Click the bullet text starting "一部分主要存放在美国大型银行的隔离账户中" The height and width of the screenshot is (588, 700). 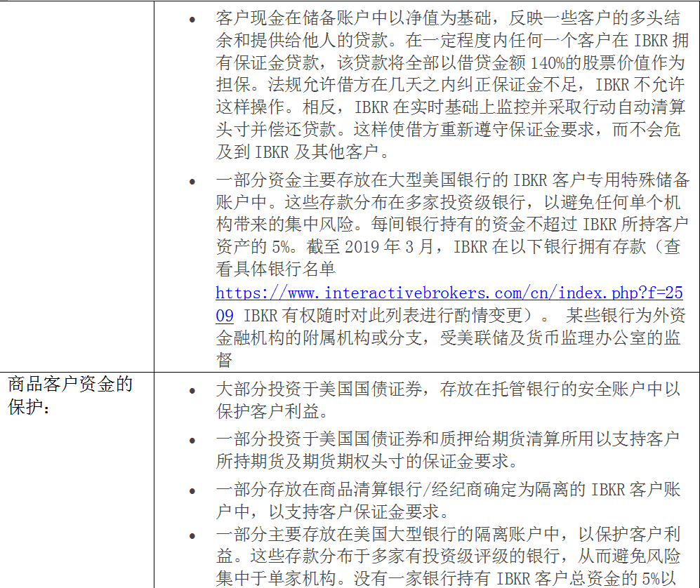(x=448, y=556)
